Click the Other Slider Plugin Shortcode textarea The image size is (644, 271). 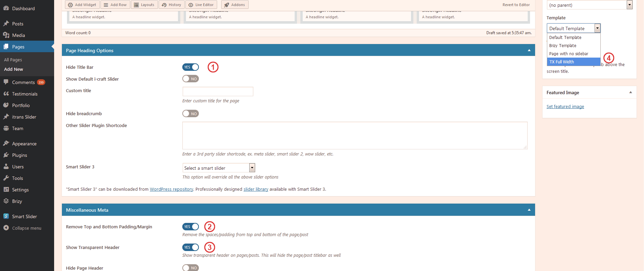(355, 135)
